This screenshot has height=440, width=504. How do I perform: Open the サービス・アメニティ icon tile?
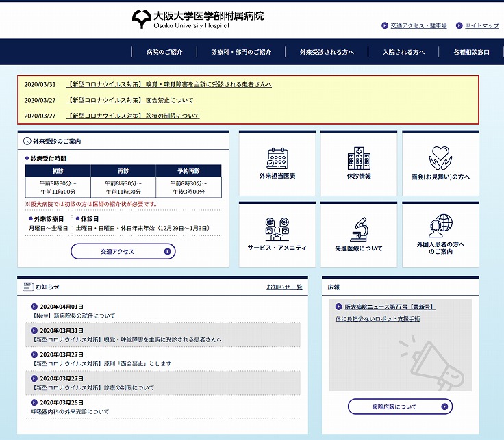(x=277, y=230)
